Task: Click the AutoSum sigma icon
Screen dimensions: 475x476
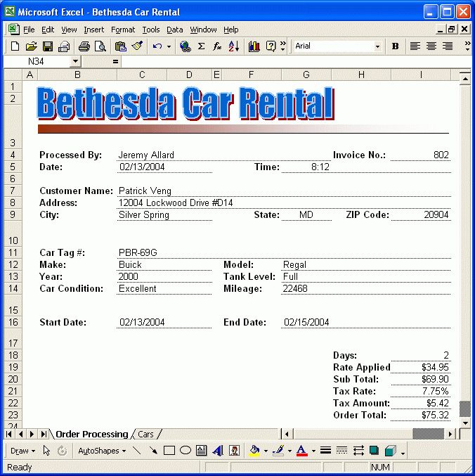Action: tap(201, 46)
